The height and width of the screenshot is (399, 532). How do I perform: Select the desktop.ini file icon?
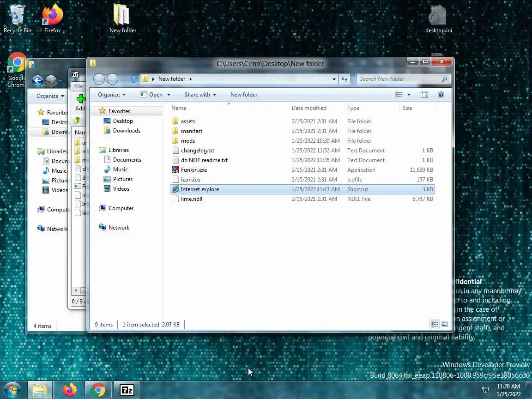438,18
